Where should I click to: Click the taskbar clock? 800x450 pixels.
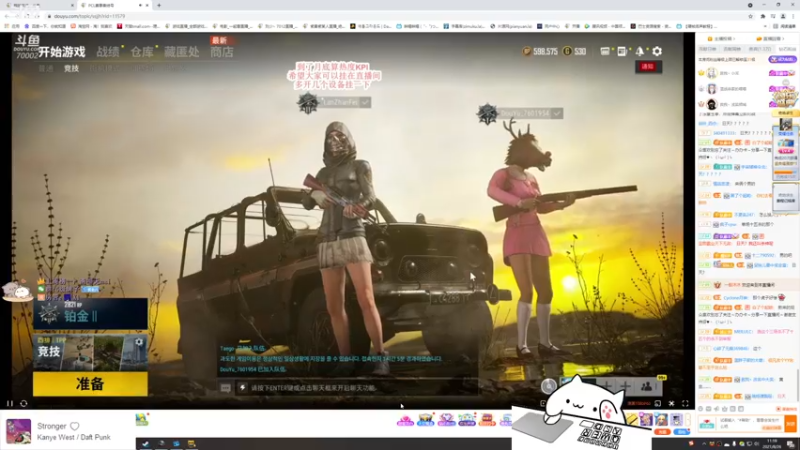click(x=772, y=444)
